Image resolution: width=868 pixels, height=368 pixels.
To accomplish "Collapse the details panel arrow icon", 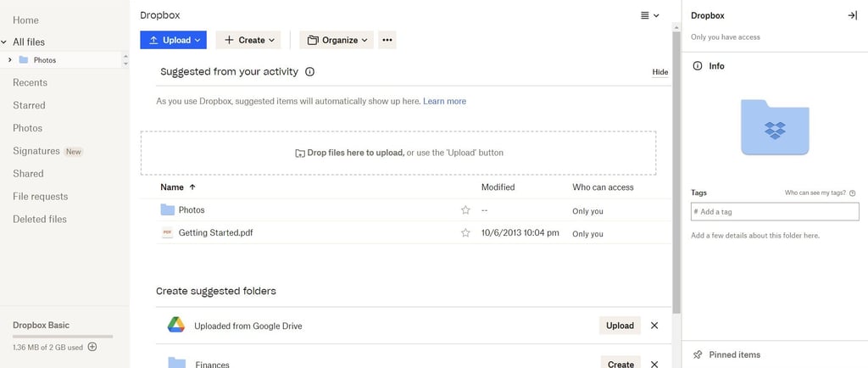I will (x=853, y=15).
